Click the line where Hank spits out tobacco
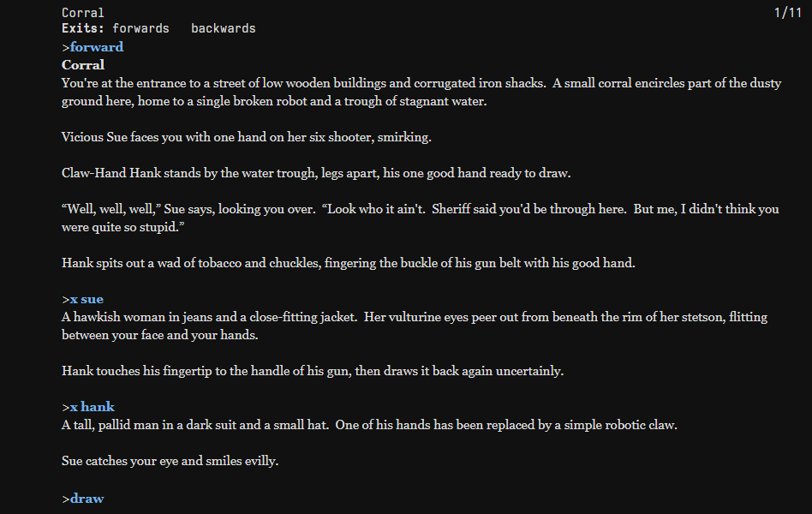 (x=348, y=263)
